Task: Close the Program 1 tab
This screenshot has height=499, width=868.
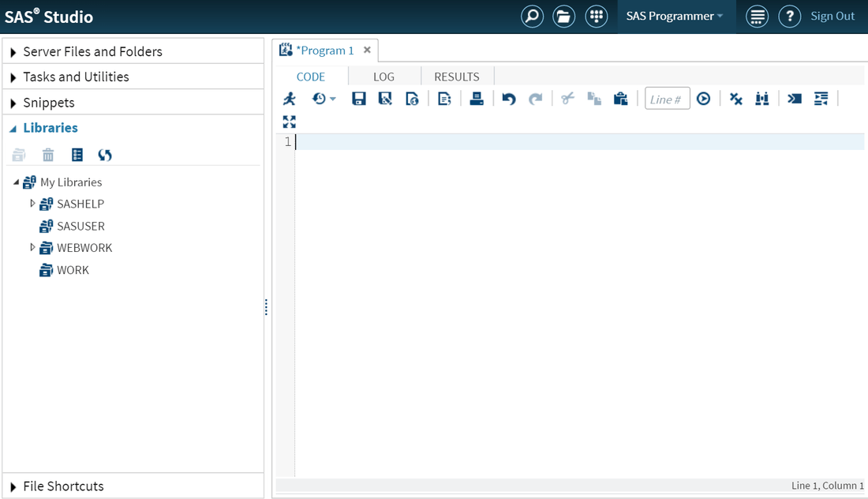Action: (367, 50)
